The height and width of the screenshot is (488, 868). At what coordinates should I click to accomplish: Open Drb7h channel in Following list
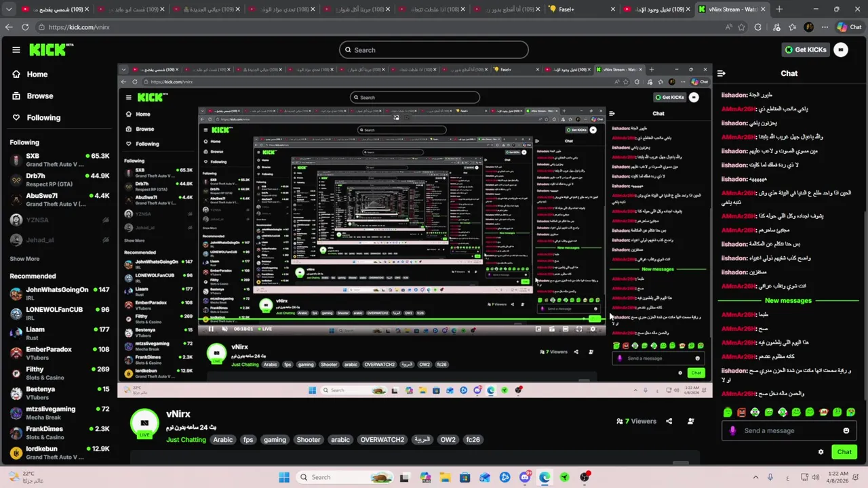[60, 180]
